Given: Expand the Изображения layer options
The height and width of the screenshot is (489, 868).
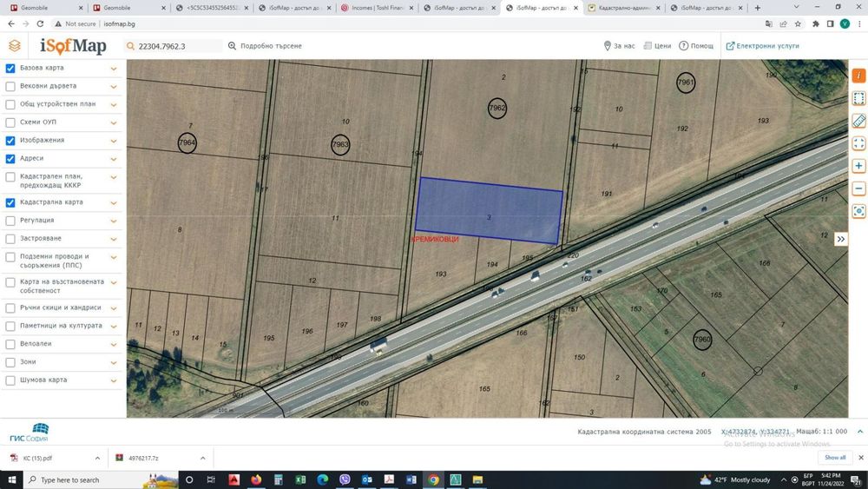Looking at the screenshot, I should (114, 142).
